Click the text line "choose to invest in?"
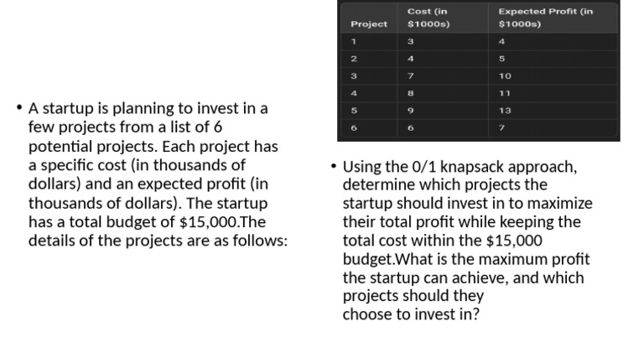644x363 pixels. (412, 314)
